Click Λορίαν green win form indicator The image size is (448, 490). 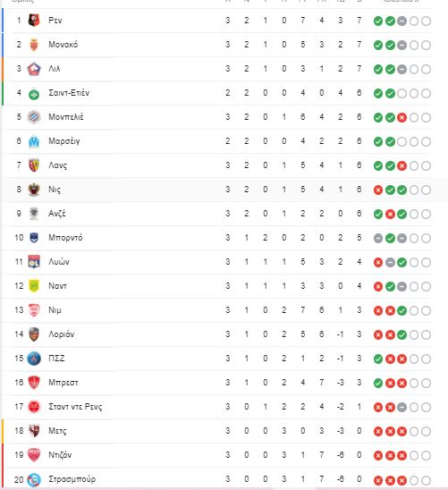[402, 334]
